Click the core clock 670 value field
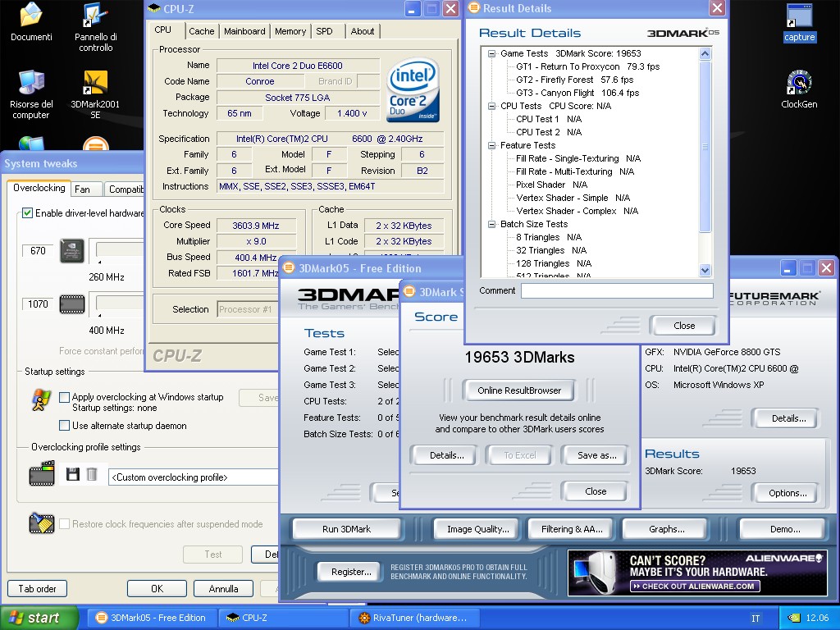The width and height of the screenshot is (840, 630). (38, 251)
